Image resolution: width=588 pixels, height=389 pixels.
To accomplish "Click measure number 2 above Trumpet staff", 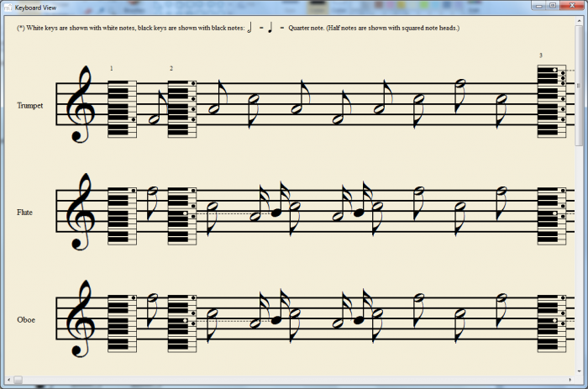I will click(171, 68).
